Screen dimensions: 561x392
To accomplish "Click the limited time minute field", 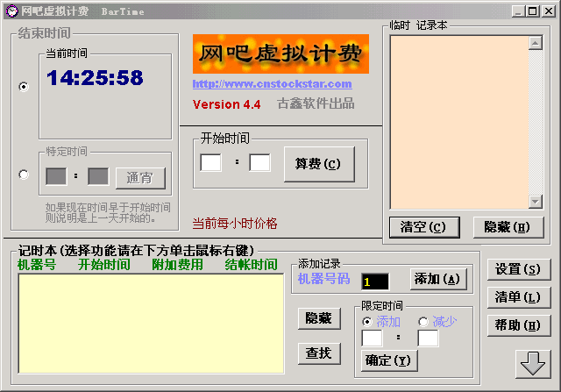I will 428,339.
